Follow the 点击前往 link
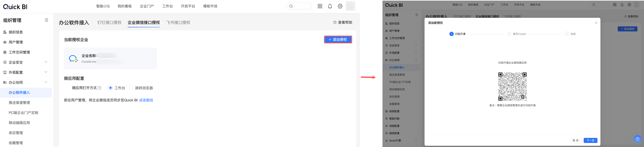 146,100
